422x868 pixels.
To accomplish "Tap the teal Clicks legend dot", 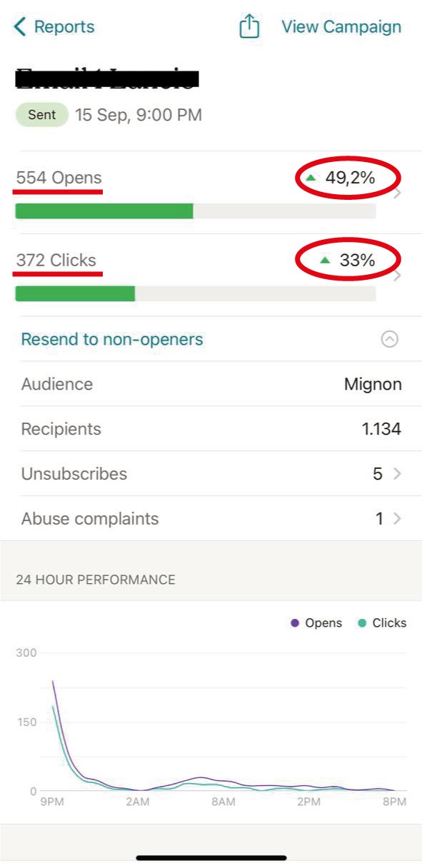I will (362, 623).
